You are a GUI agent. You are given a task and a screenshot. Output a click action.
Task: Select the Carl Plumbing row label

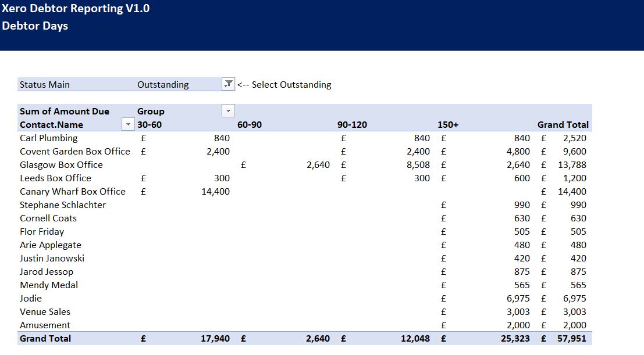48,138
